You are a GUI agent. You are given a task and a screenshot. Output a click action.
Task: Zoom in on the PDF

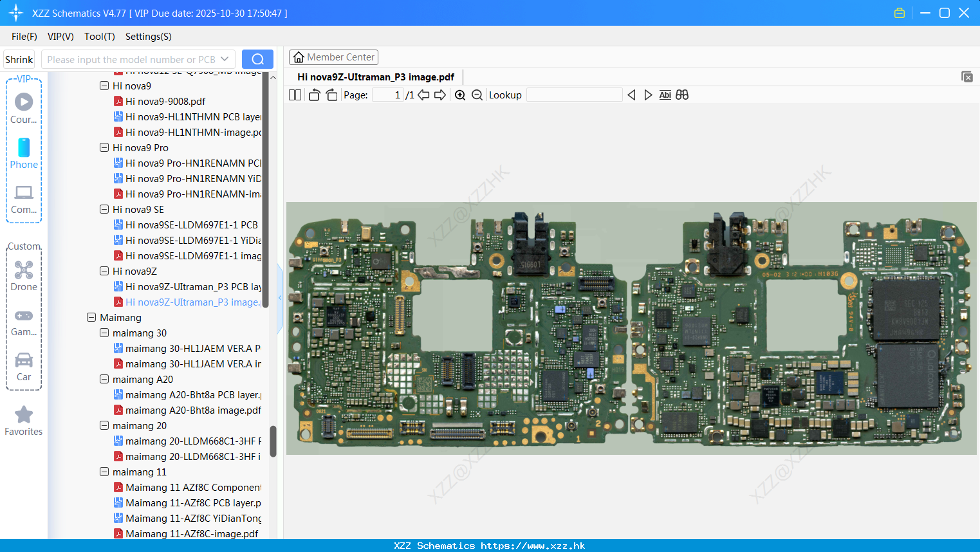[x=460, y=95]
